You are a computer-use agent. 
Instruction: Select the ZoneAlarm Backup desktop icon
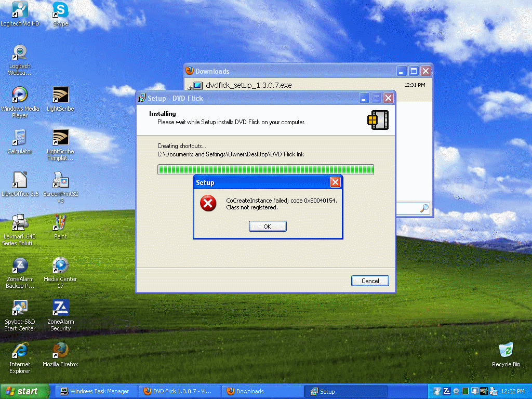20,273
